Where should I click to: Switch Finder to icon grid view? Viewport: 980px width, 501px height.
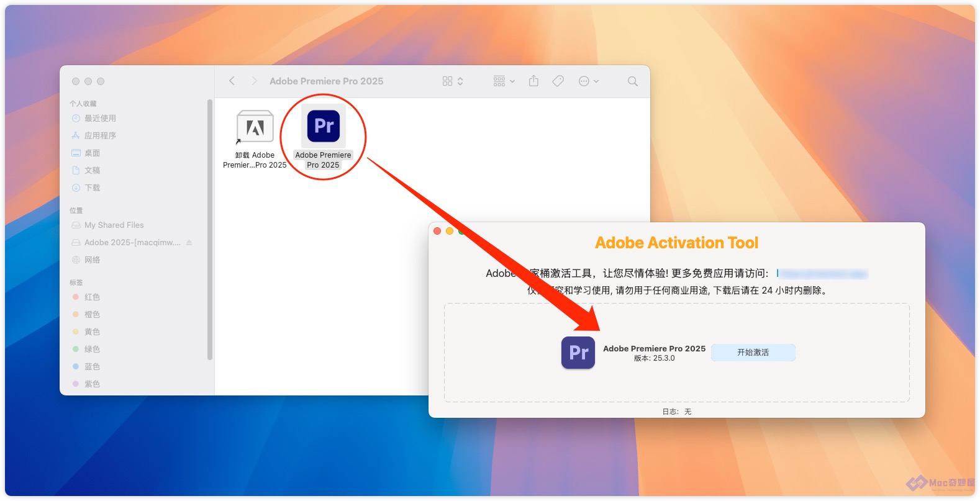coord(447,81)
